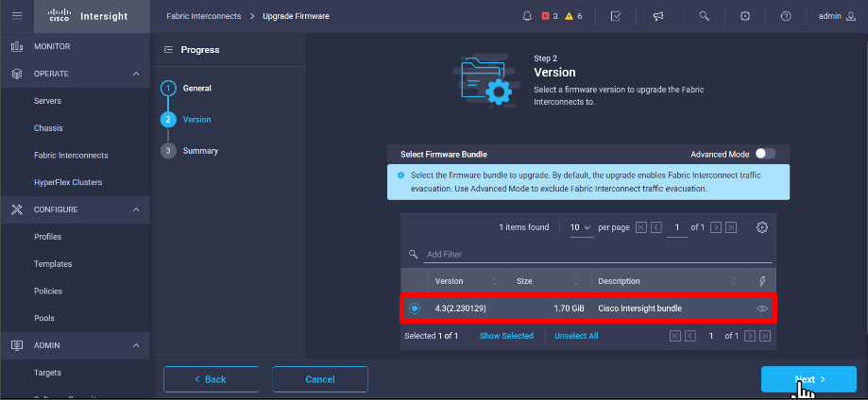Click Fabric Interconnects breadcrumb link
Screen dimensions: 868x400
click(x=204, y=16)
